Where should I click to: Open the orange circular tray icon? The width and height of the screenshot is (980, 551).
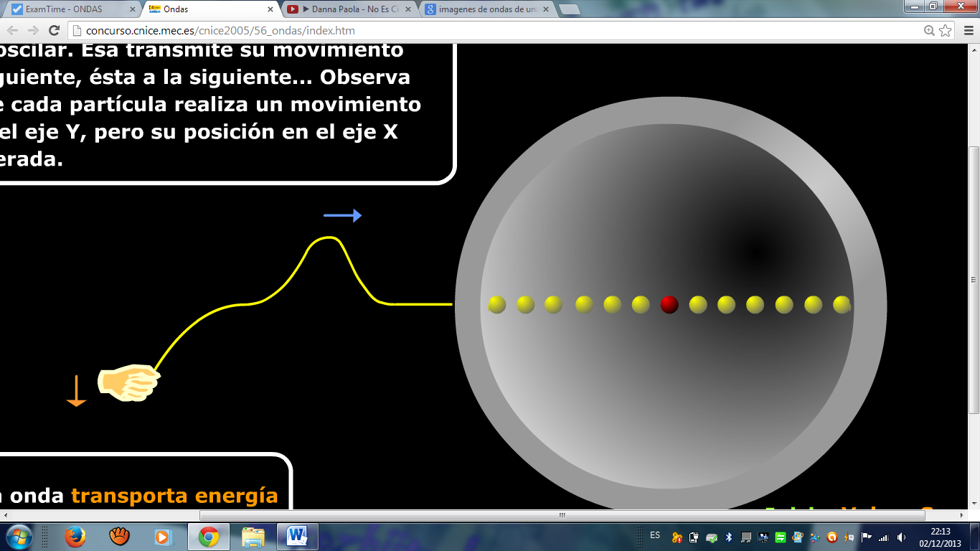(832, 537)
